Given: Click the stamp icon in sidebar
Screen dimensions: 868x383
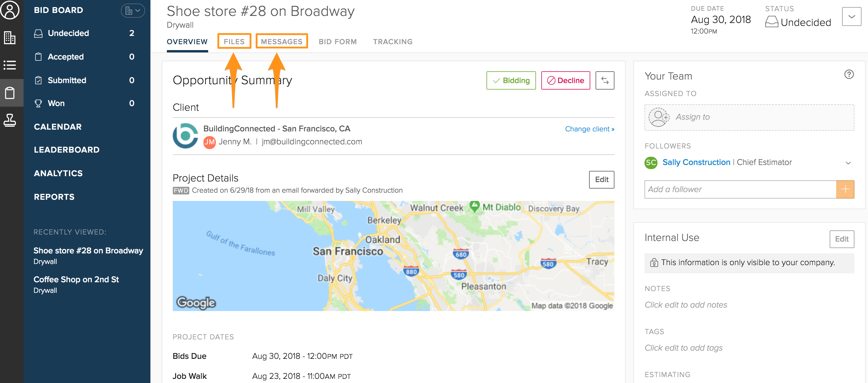Looking at the screenshot, I should coord(10,120).
